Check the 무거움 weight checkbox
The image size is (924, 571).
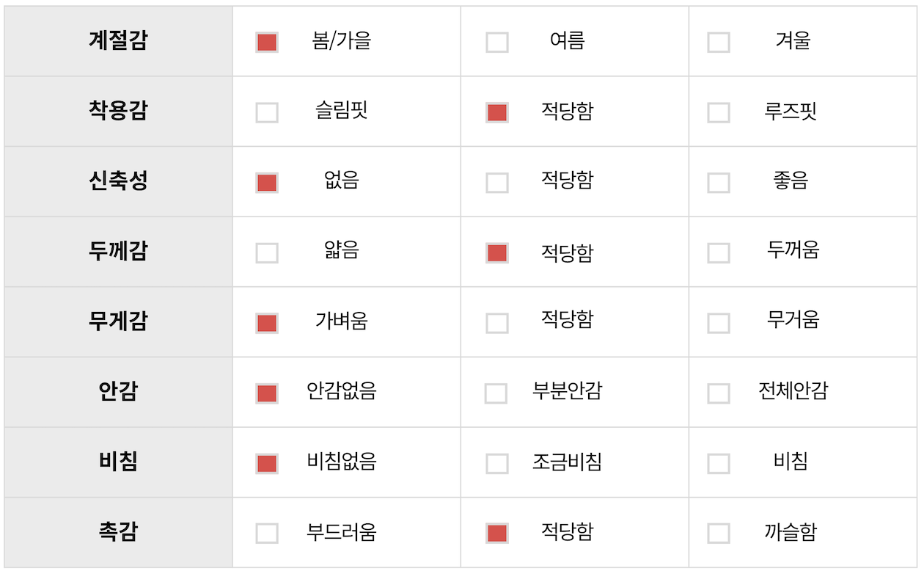(x=719, y=323)
